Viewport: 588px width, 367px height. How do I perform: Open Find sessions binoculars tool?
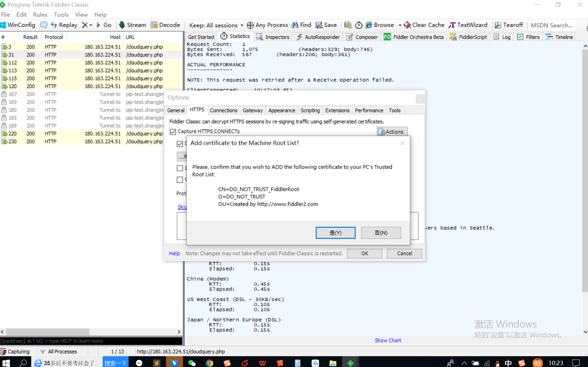(x=301, y=25)
